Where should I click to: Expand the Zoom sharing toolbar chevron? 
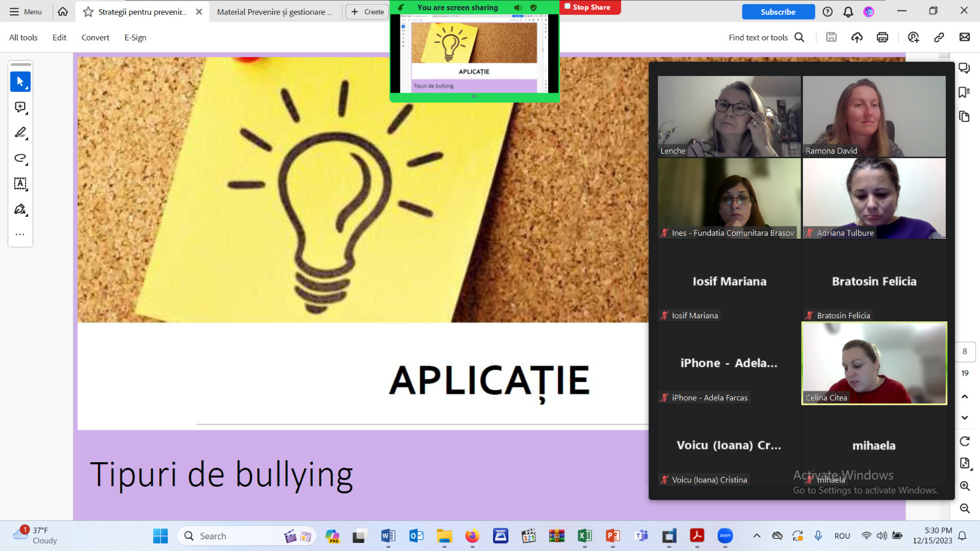pos(474,97)
